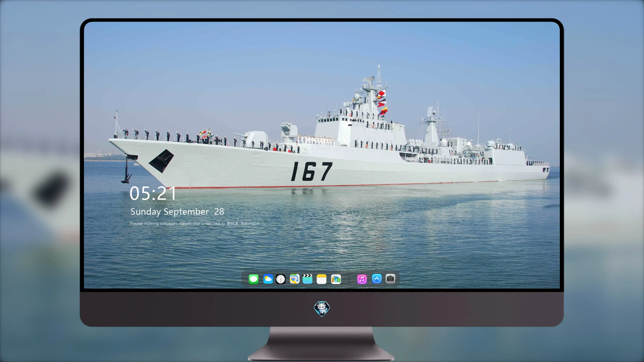Open the Maps app icon
Viewport: 644px width, 362px height.
pyautogui.click(x=294, y=279)
